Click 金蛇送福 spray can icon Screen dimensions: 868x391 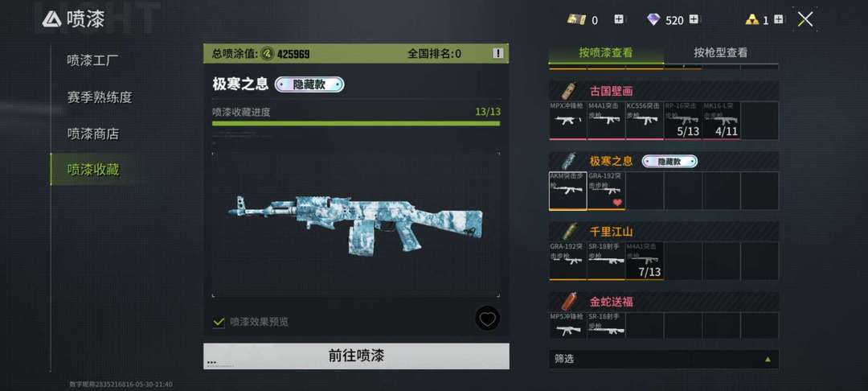point(568,302)
